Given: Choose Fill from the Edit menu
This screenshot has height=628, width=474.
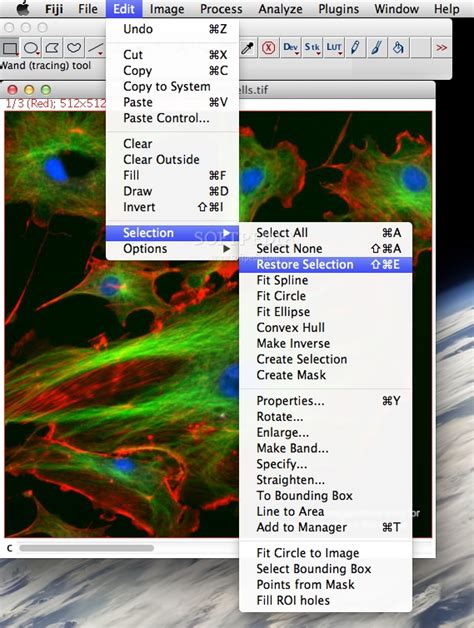Looking at the screenshot, I should [173, 175].
